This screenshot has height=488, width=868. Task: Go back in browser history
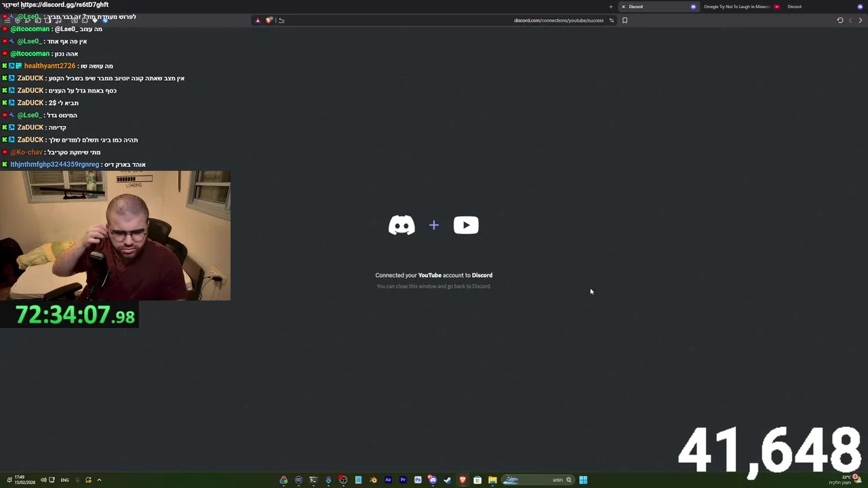[x=861, y=20]
